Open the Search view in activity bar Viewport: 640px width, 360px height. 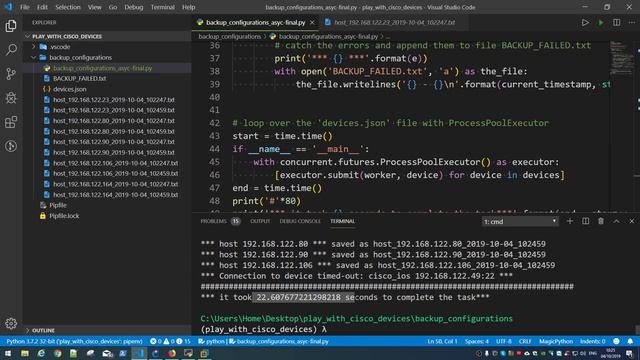pos(11,50)
